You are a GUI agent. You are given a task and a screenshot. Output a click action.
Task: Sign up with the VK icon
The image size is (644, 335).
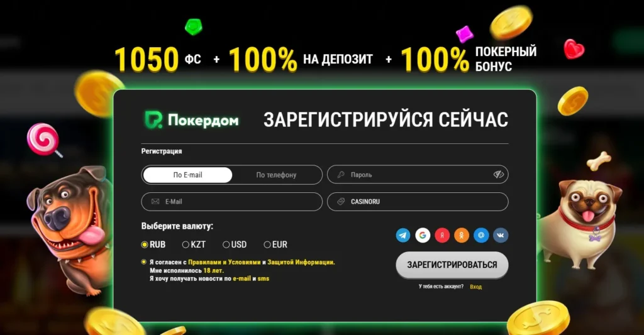point(501,235)
